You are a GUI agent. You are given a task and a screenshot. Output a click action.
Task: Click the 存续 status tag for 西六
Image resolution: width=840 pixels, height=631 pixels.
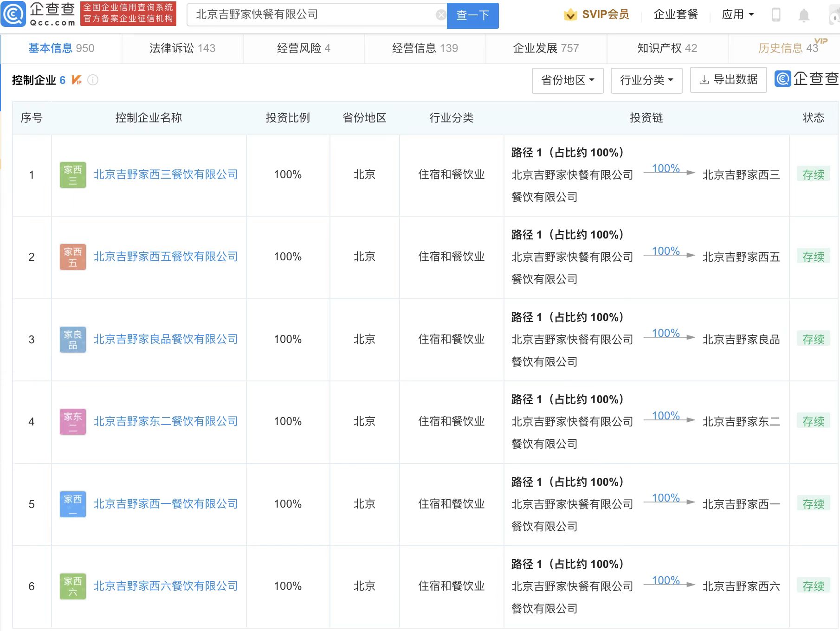814,586
